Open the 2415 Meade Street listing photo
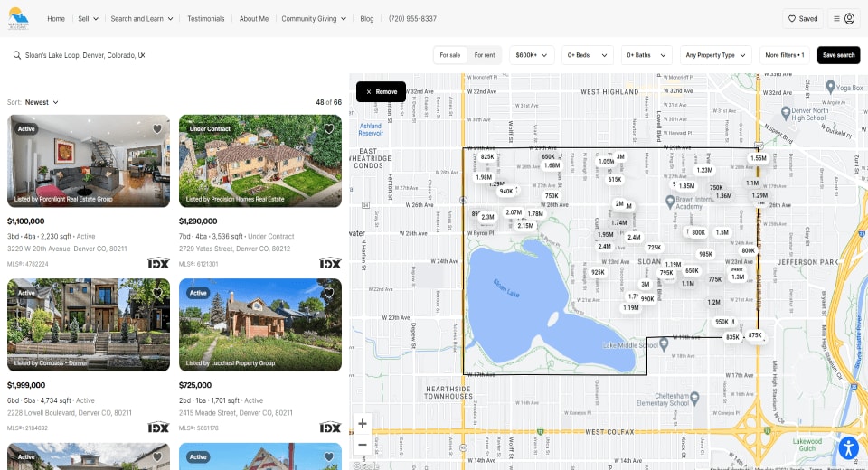The image size is (868, 470). tap(260, 325)
